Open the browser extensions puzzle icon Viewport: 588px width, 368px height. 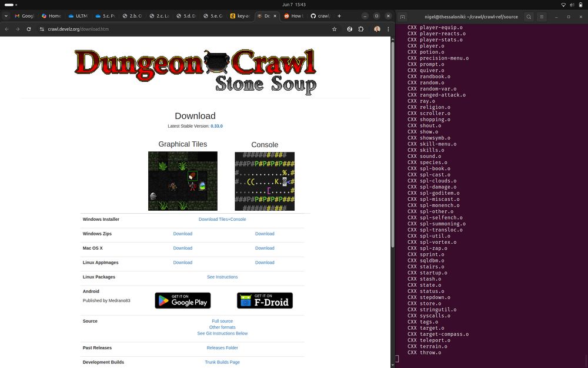(361, 29)
